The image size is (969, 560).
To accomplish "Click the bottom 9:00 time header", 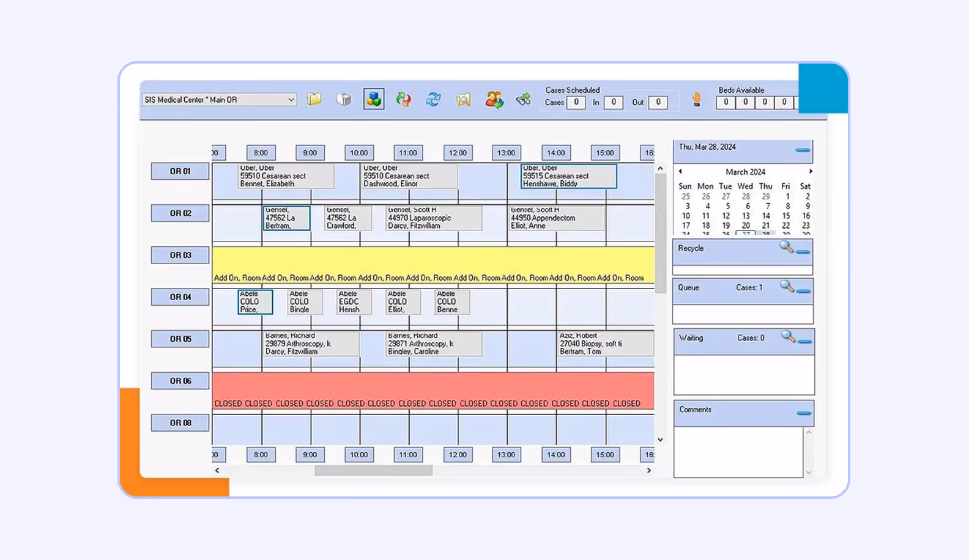I will (310, 454).
